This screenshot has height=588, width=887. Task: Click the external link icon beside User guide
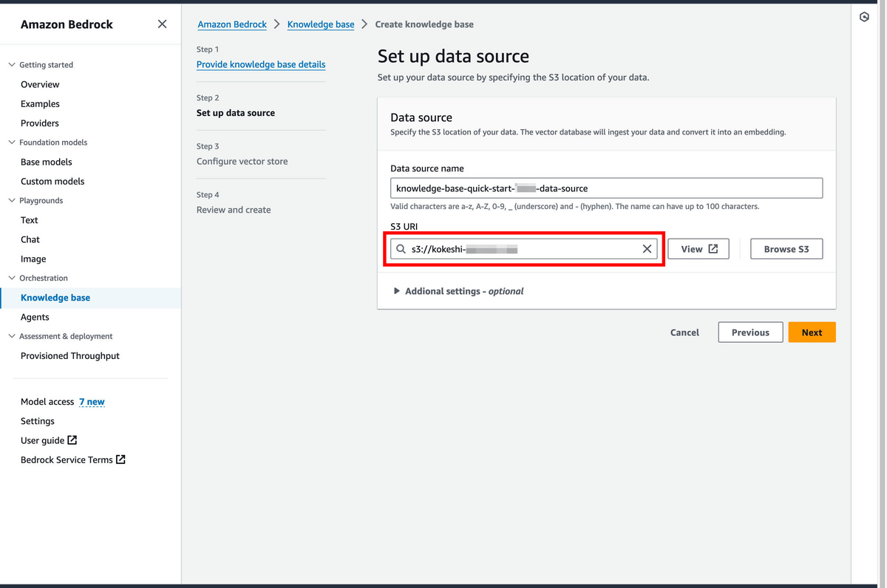click(72, 440)
